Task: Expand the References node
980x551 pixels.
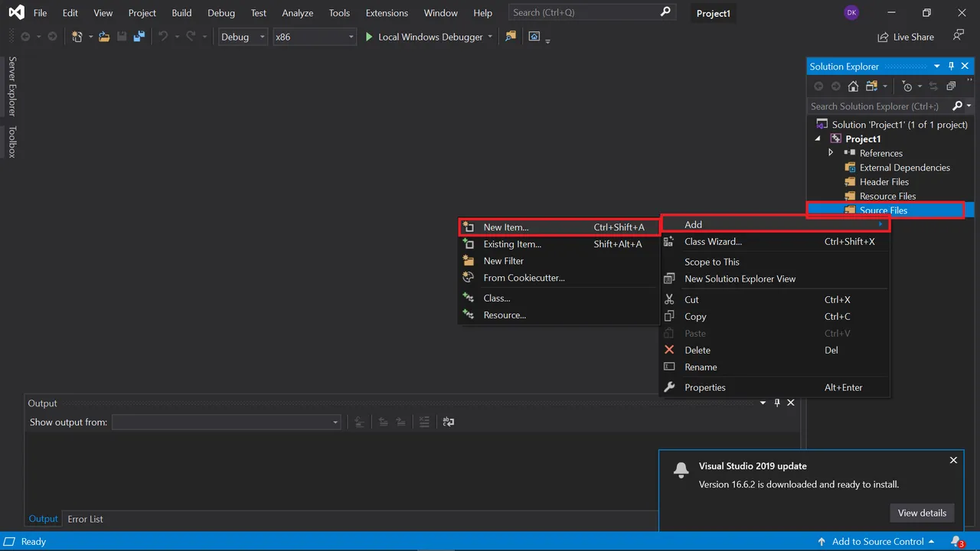Action: coord(831,153)
